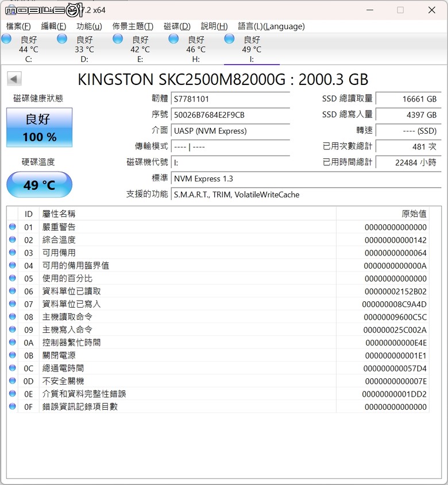Click the serial number field 50026B7684E2F9CB
The width and height of the screenshot is (448, 485).
(230, 115)
